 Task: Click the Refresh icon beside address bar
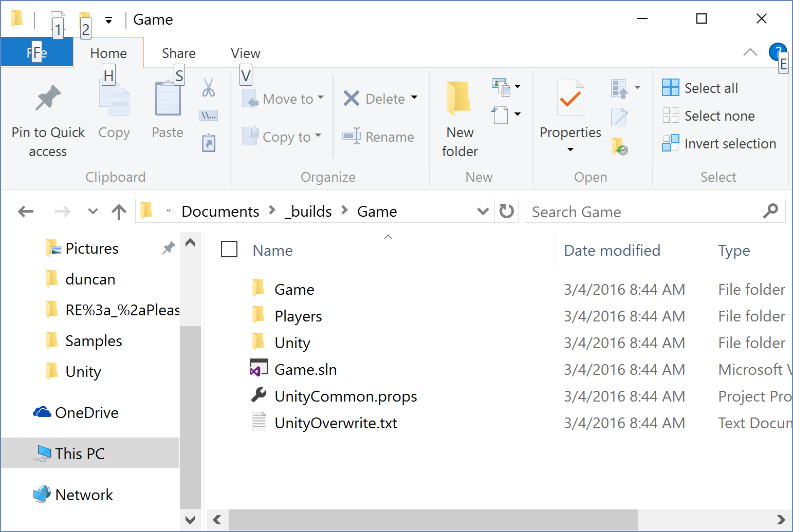point(507,211)
